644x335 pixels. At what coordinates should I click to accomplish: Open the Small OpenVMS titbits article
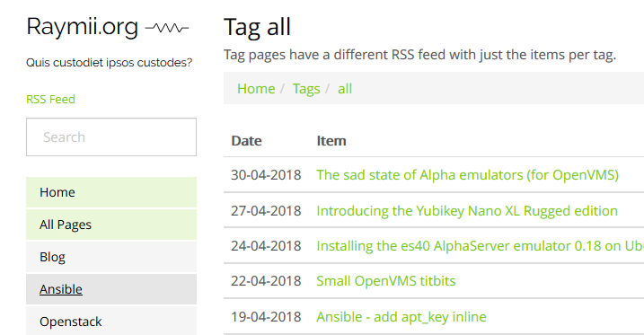coord(385,281)
